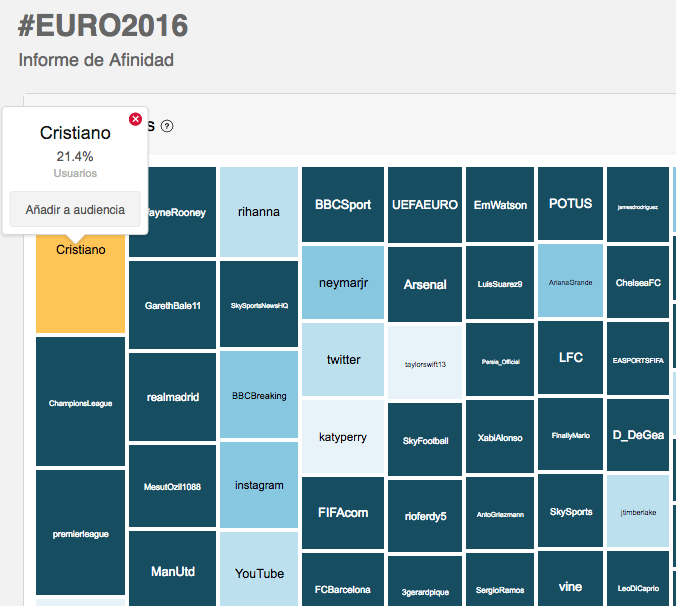Select the katyperry tile
Viewport: 676px width, 606px height.
[343, 437]
